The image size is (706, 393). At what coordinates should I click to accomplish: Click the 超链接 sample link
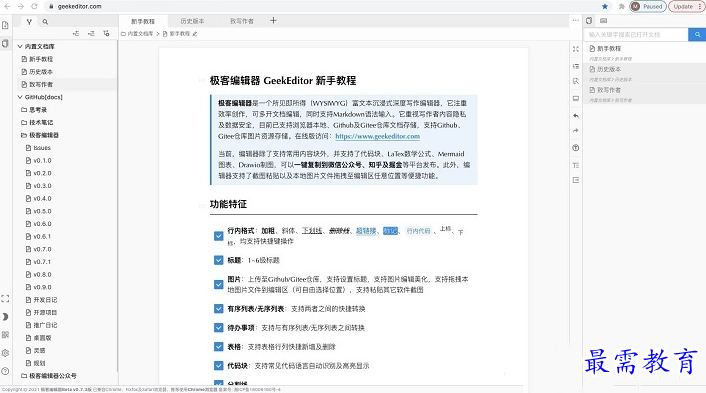[x=366, y=231]
